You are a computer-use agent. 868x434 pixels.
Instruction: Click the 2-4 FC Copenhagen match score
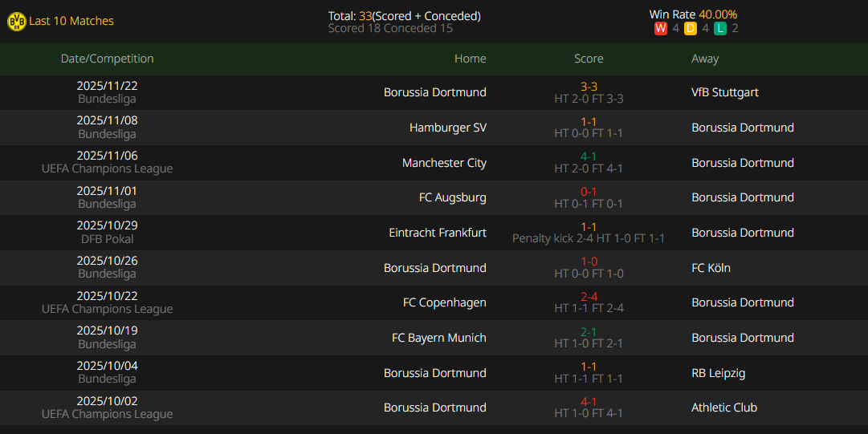[589, 297]
